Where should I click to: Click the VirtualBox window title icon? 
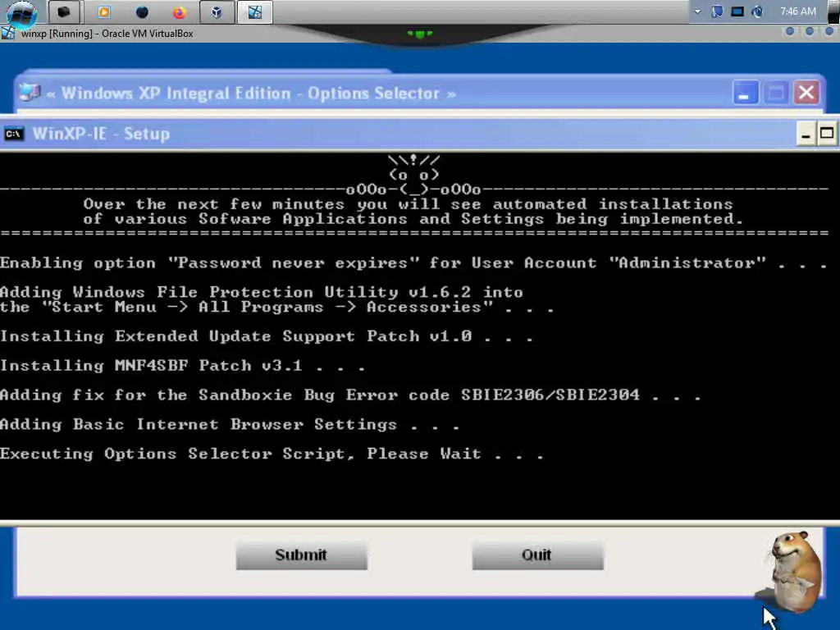[8, 33]
